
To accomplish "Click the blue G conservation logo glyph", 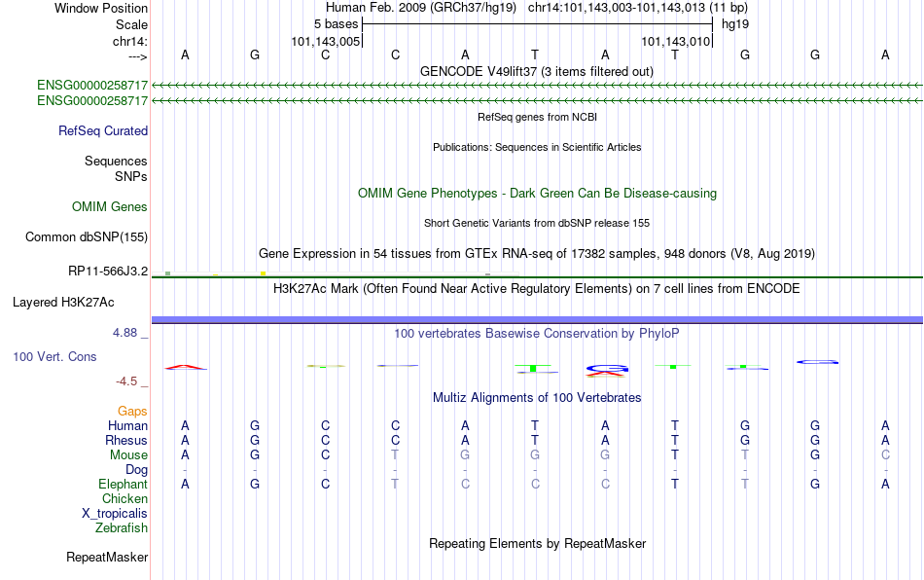I will click(x=608, y=369).
